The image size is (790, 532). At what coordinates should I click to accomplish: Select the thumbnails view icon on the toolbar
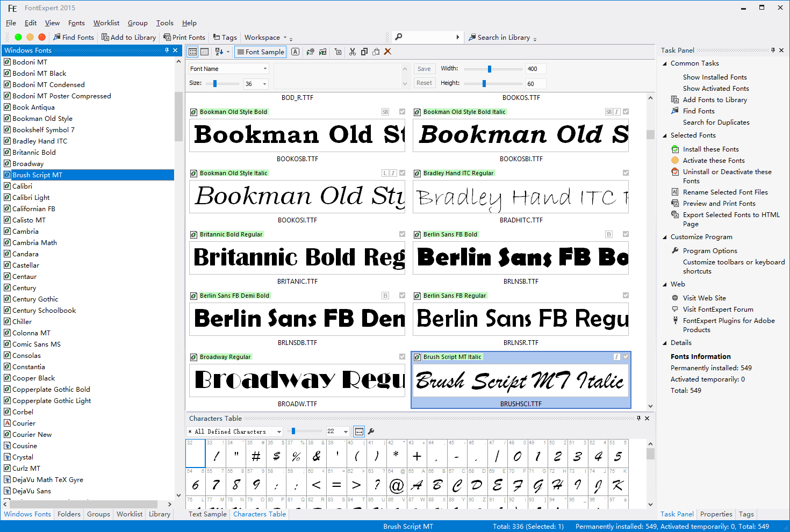[192, 52]
